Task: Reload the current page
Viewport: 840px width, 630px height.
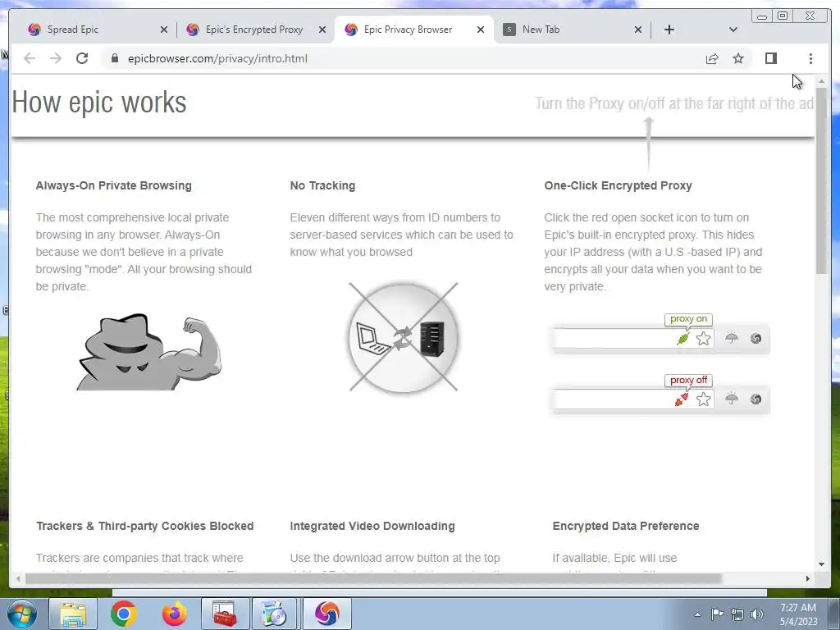Action: tap(82, 58)
